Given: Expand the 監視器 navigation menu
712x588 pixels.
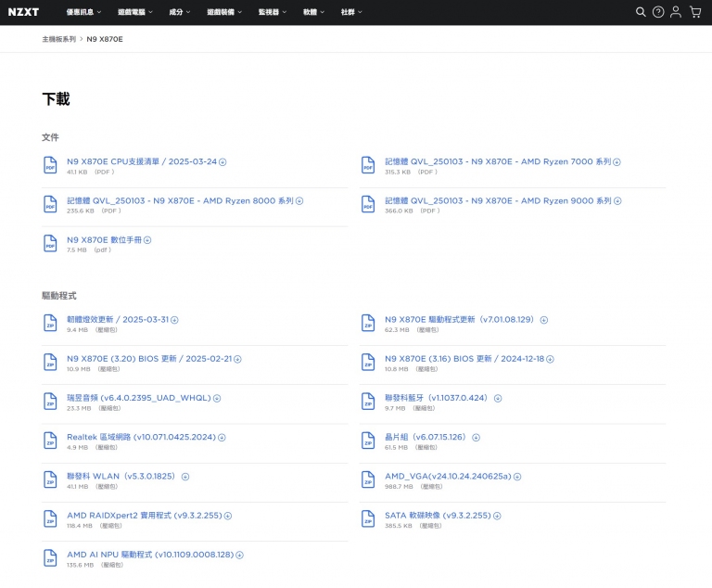Looking at the screenshot, I should 273,12.
